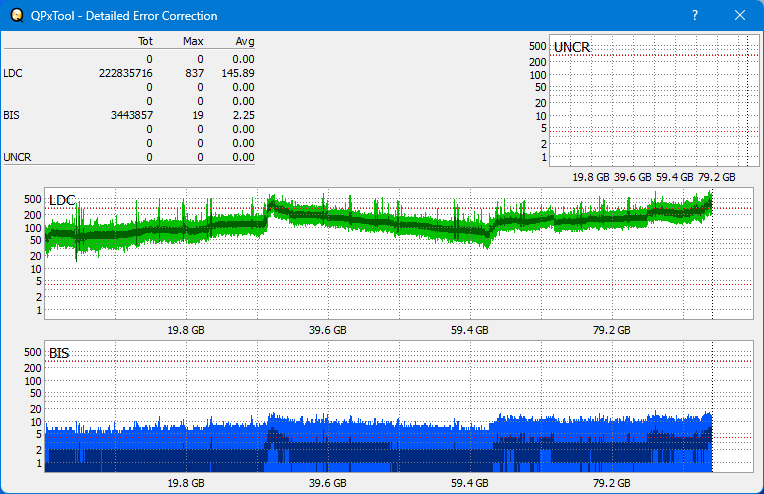The image size is (764, 494).
Task: Click the LDC average value 145.89
Action: (x=238, y=73)
